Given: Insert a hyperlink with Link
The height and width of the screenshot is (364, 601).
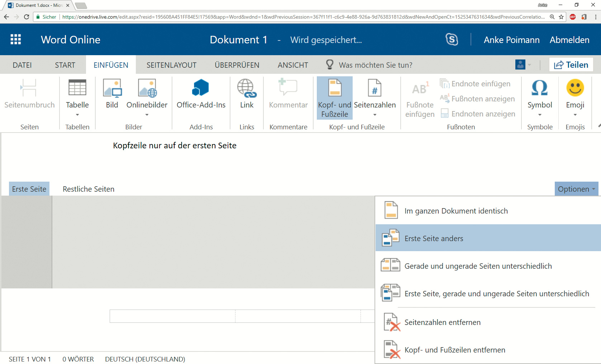Looking at the screenshot, I should tap(247, 94).
